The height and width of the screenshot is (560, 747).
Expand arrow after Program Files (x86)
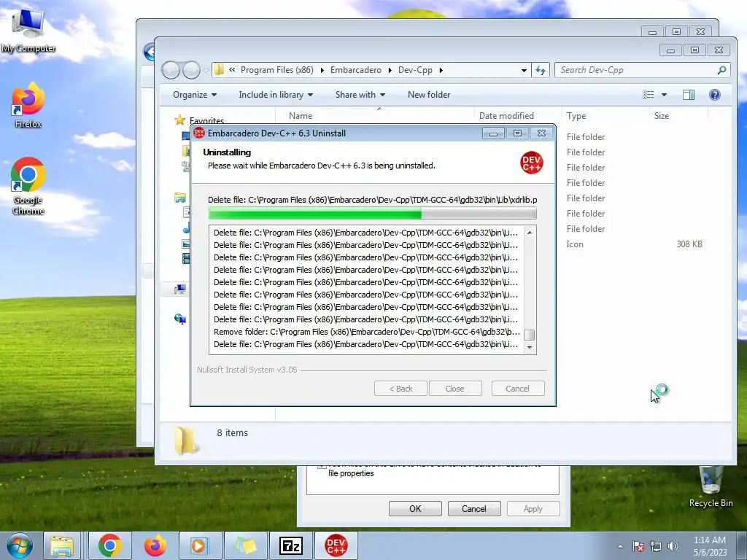point(322,70)
